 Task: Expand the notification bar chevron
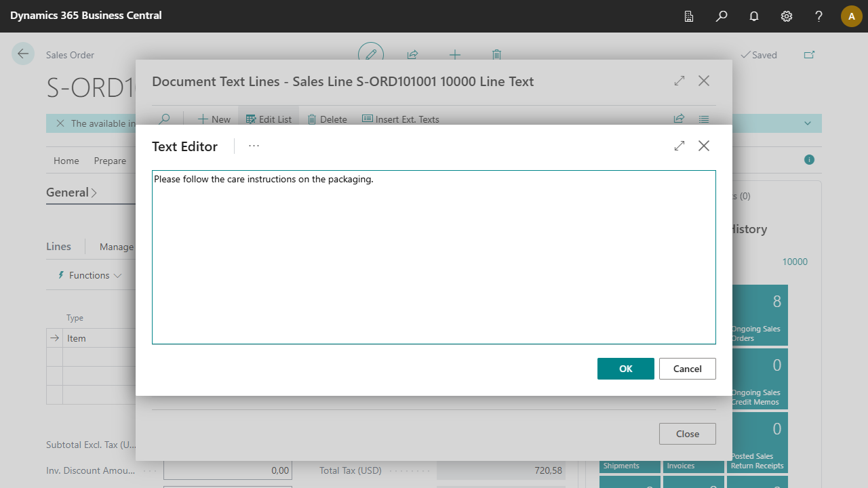(x=808, y=123)
